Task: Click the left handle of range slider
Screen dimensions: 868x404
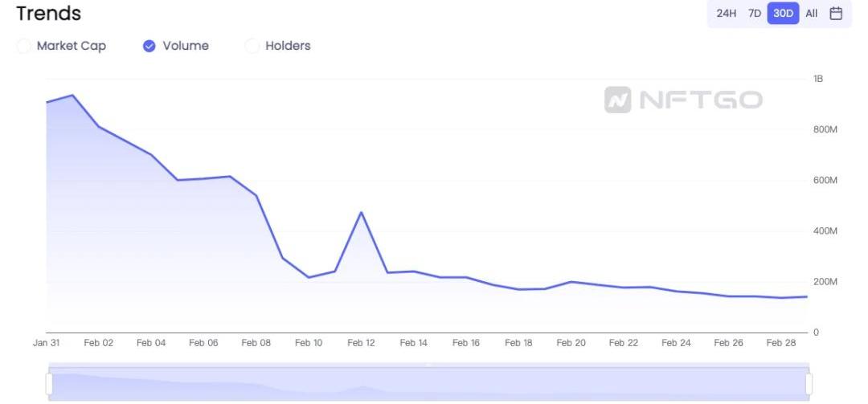Action: pos(49,384)
